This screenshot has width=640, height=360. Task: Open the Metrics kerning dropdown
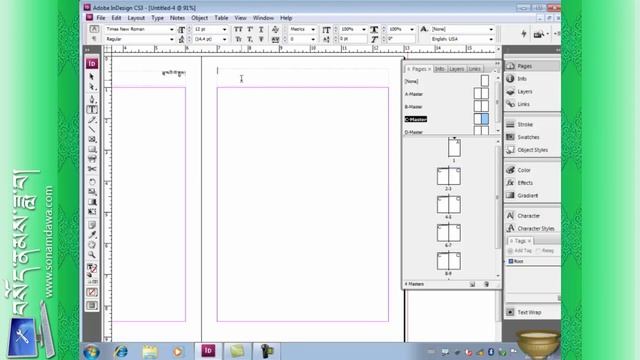pos(313,29)
